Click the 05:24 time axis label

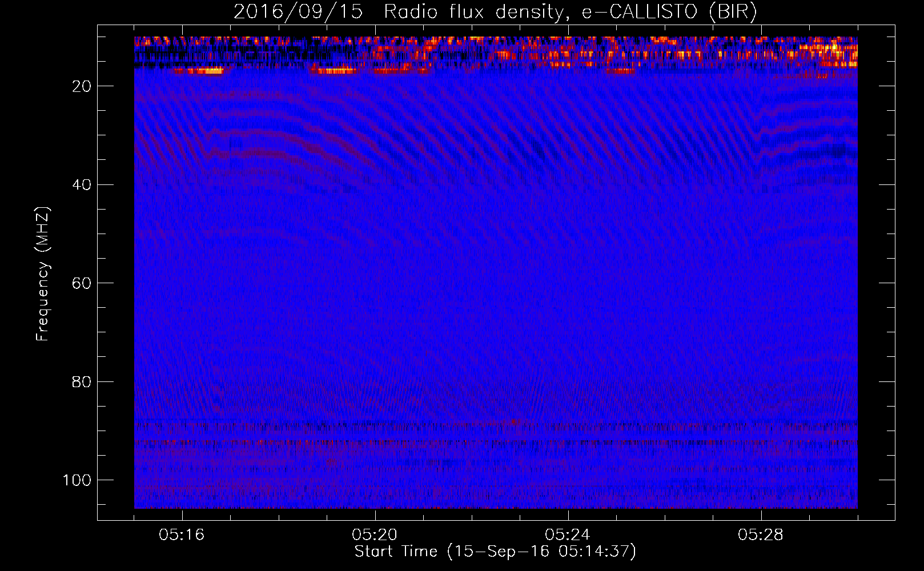[568, 535]
